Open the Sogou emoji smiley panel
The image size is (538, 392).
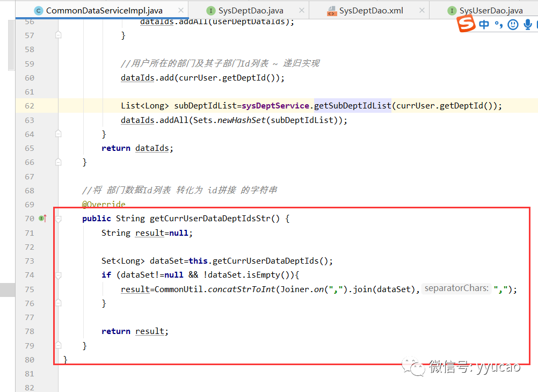point(513,25)
